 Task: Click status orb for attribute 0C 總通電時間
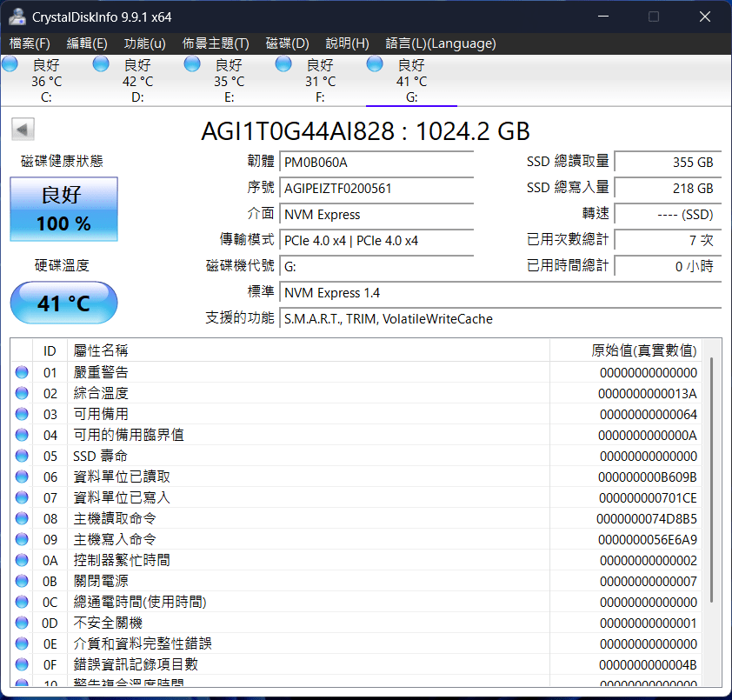click(x=22, y=602)
